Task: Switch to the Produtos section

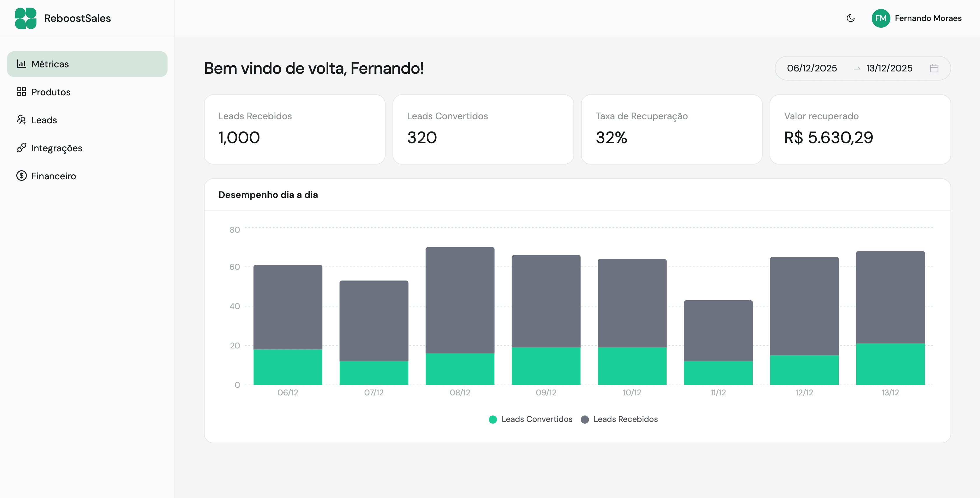Action: [x=51, y=92]
